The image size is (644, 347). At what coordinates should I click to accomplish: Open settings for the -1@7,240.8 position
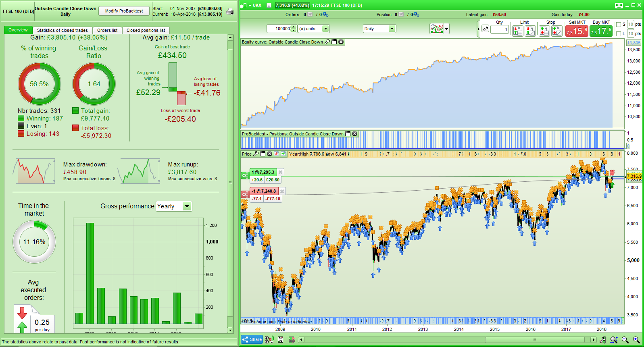tap(245, 194)
